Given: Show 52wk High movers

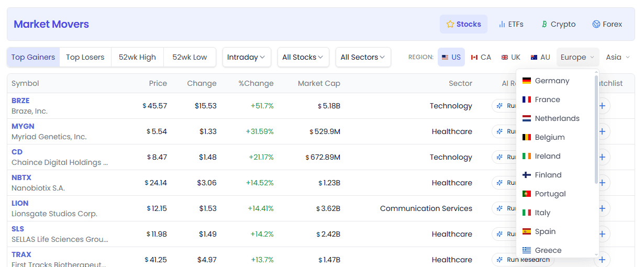Looking at the screenshot, I should (x=137, y=57).
